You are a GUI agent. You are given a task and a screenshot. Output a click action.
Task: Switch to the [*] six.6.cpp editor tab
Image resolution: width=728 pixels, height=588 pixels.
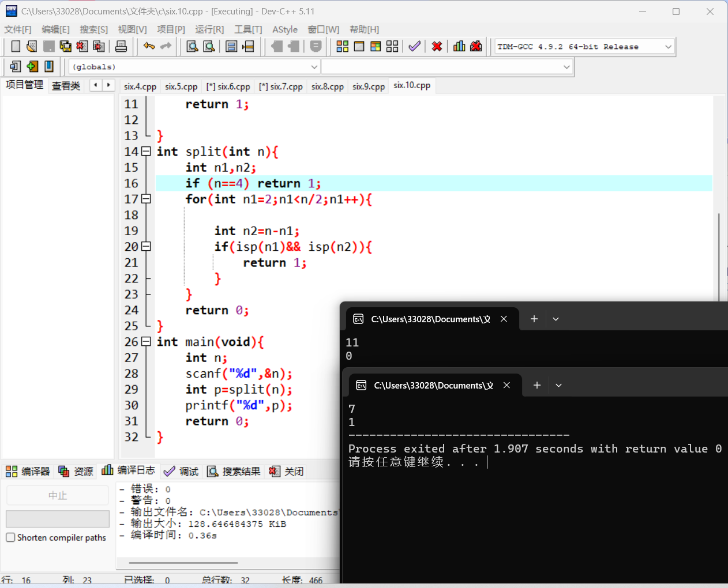point(228,86)
